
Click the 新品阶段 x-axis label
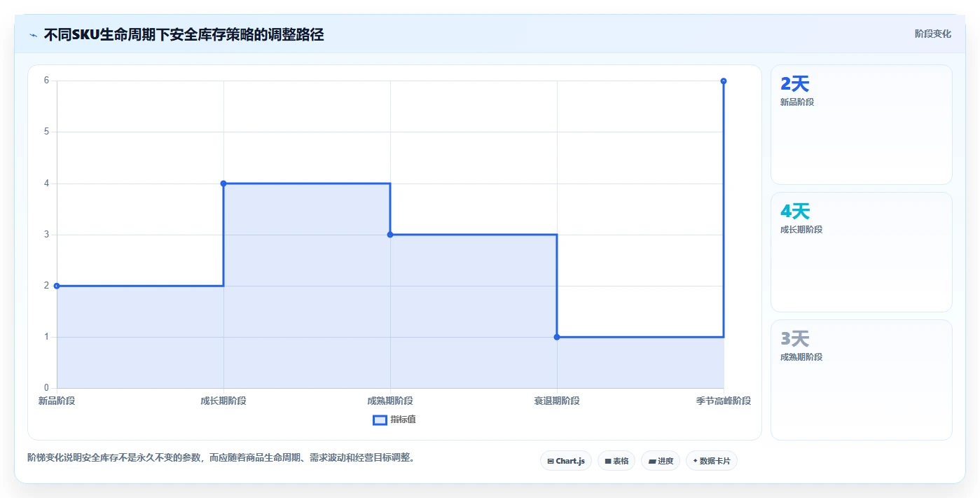tap(57, 401)
